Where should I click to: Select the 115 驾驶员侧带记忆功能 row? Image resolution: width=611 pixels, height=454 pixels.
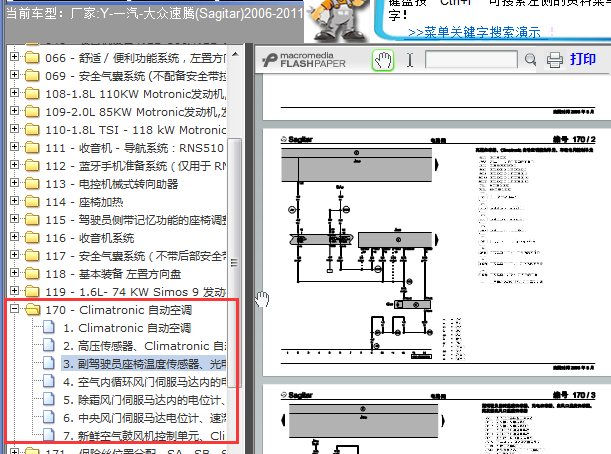(136, 220)
